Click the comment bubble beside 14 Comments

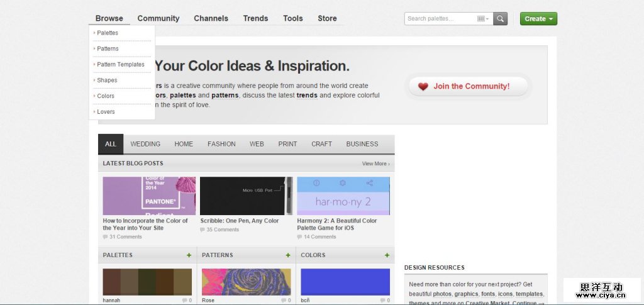point(300,237)
